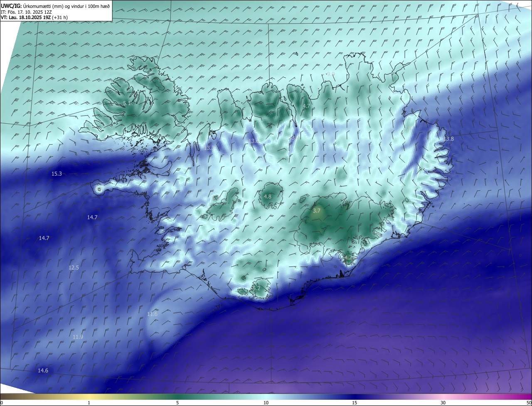Select the 9.0 value off the north coast
The width and height of the screenshot is (532, 406).
pyautogui.click(x=331, y=74)
